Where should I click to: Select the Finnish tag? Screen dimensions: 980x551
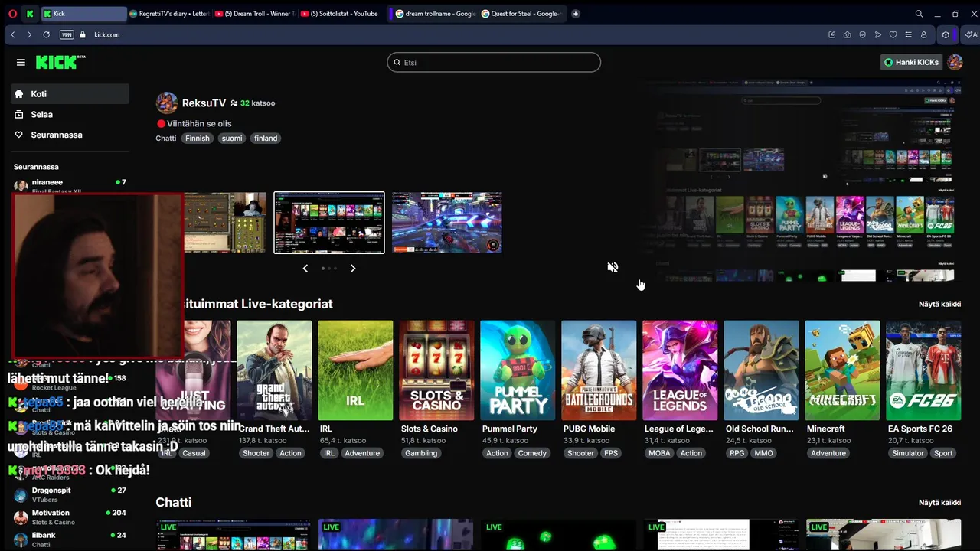[x=198, y=139]
